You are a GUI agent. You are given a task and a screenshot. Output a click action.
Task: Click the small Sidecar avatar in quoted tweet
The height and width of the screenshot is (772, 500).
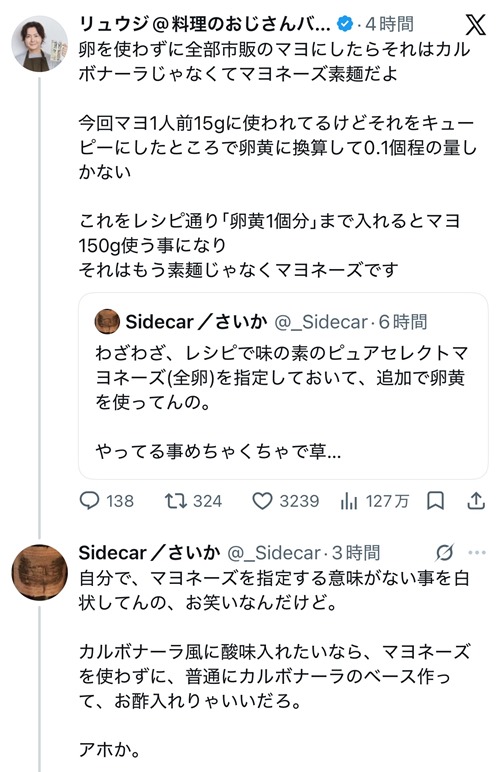(x=107, y=322)
